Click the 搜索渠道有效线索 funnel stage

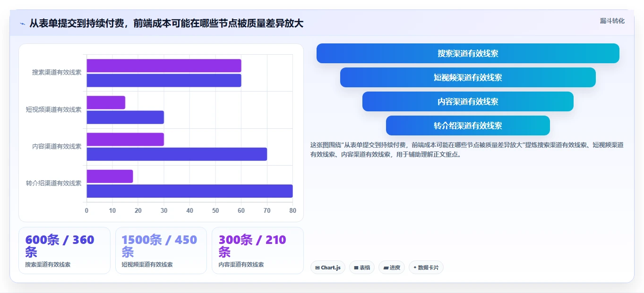[x=468, y=53]
